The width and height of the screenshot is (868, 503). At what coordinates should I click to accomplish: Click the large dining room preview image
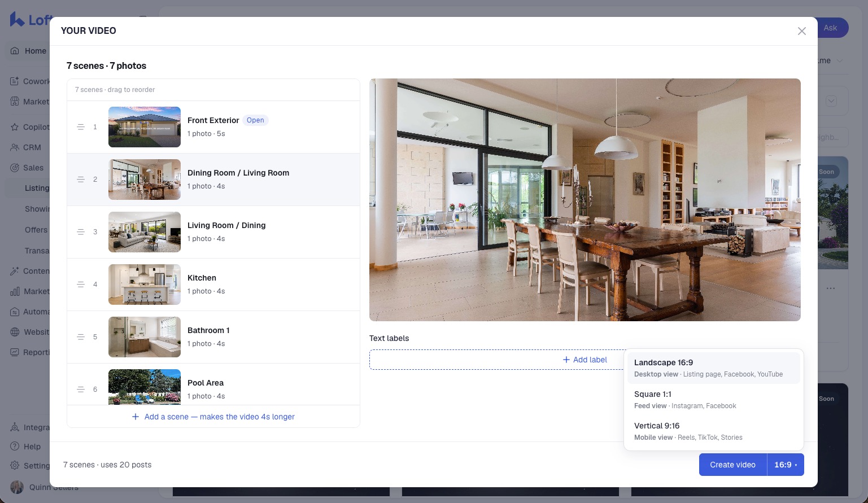(585, 200)
